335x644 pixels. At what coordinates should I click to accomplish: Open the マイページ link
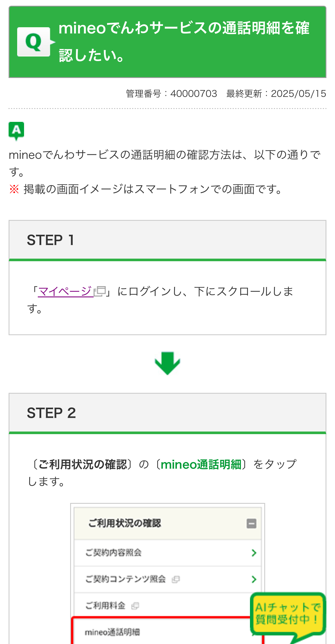pyautogui.click(x=66, y=291)
